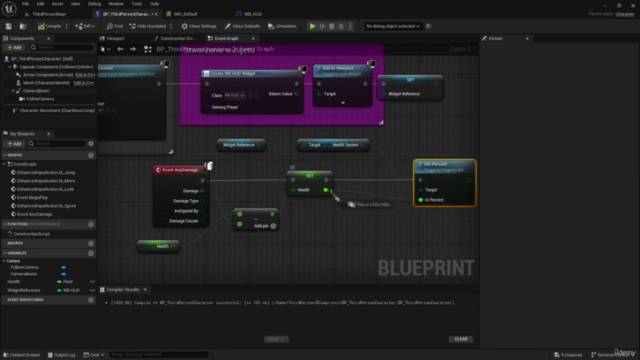Open the Diff dropdown
Screen dimensions: 640x360
[85, 26]
